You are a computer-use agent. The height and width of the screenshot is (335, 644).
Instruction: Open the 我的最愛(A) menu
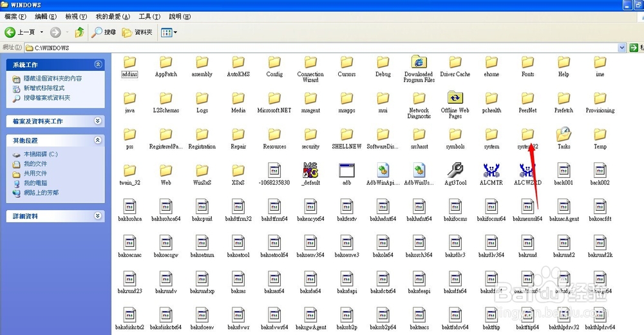tap(113, 17)
